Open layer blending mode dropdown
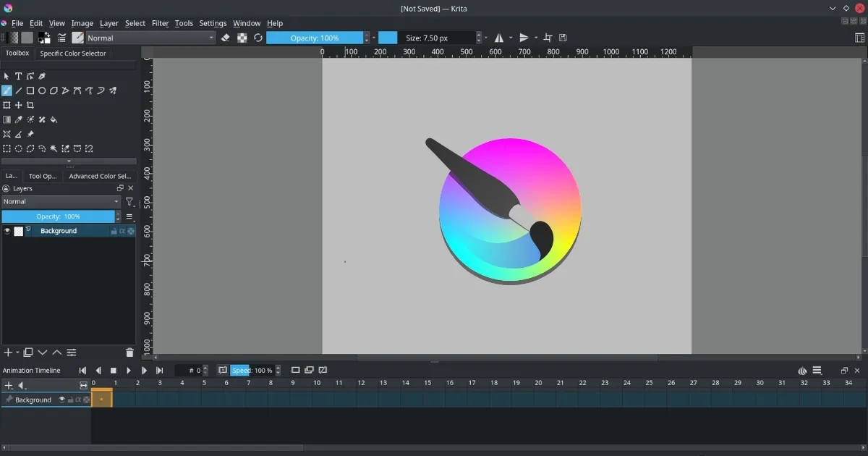 (x=61, y=201)
